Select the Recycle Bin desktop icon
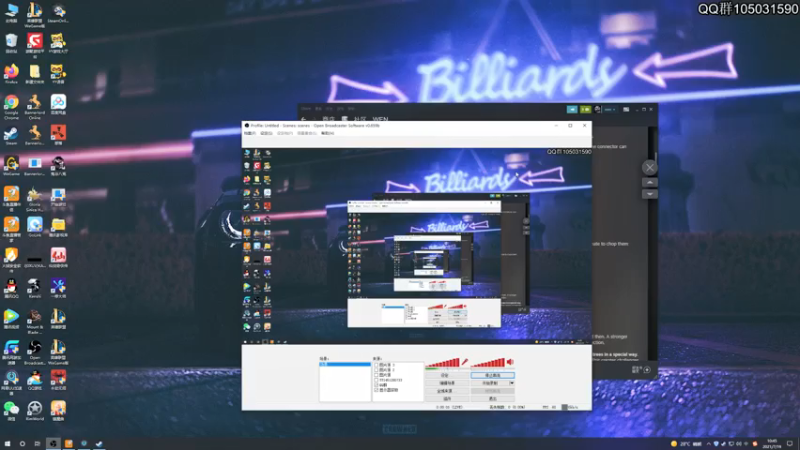The image size is (800, 450). pyautogui.click(x=11, y=43)
